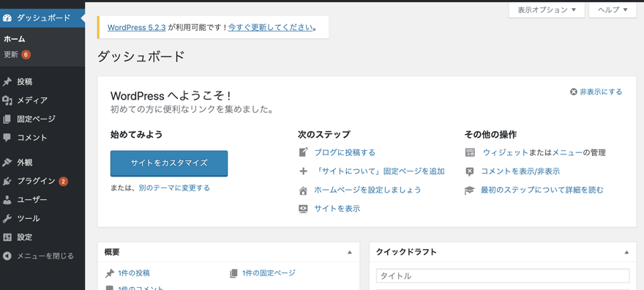Screen dimensions: 644x290
Task: Click the dismiss X icon beside 非表示にする
Action: [574, 92]
